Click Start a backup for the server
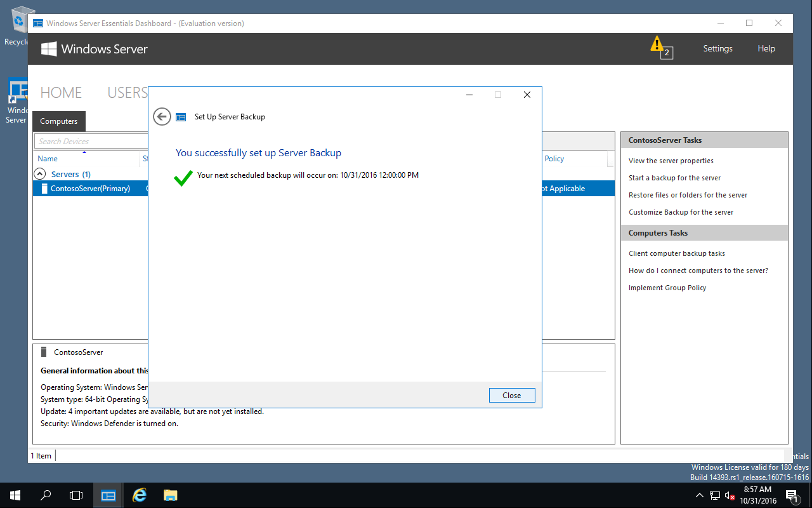812x508 pixels. (x=674, y=178)
